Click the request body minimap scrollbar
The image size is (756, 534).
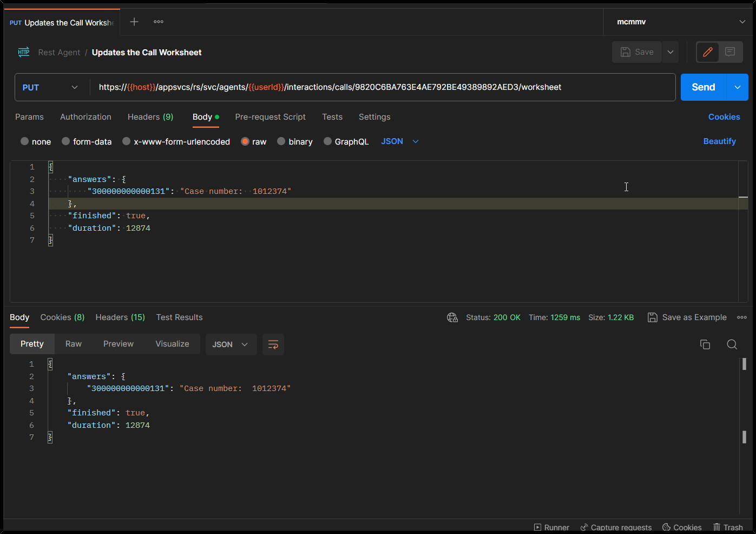(743, 231)
